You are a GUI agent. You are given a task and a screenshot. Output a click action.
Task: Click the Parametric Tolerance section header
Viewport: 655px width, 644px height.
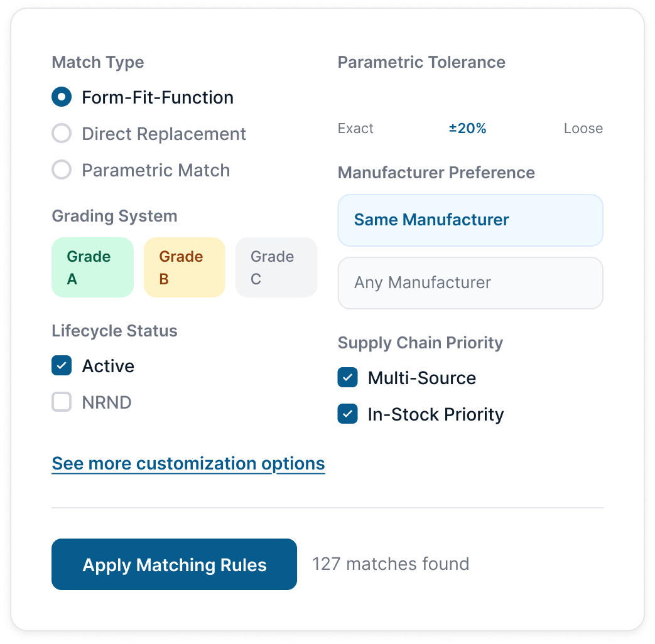[x=421, y=62]
